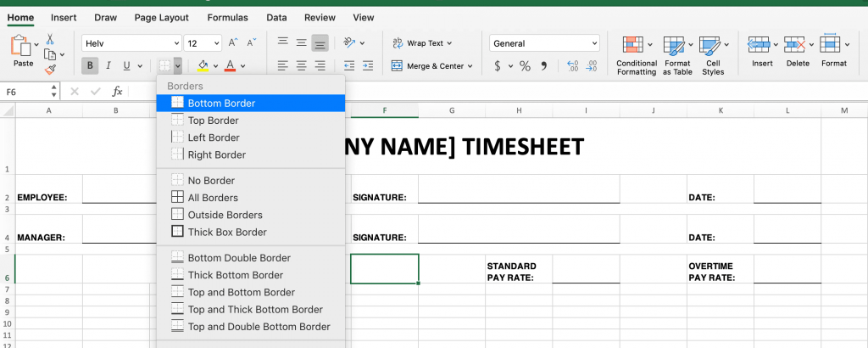
Task: Expand Merge & Center options arrow
Action: [470, 66]
